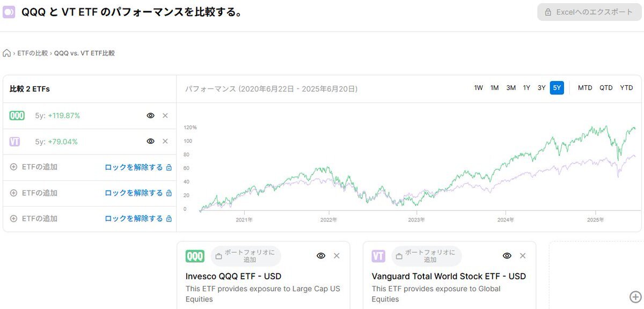Switch to the YTD performance range

626,88
